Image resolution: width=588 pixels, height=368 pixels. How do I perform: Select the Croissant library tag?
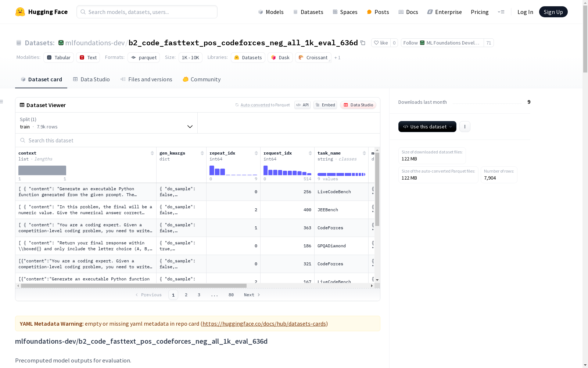[313, 57]
